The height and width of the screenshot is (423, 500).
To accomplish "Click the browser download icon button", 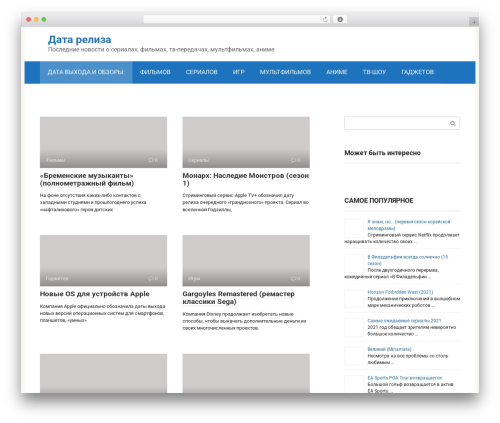I will [340, 19].
